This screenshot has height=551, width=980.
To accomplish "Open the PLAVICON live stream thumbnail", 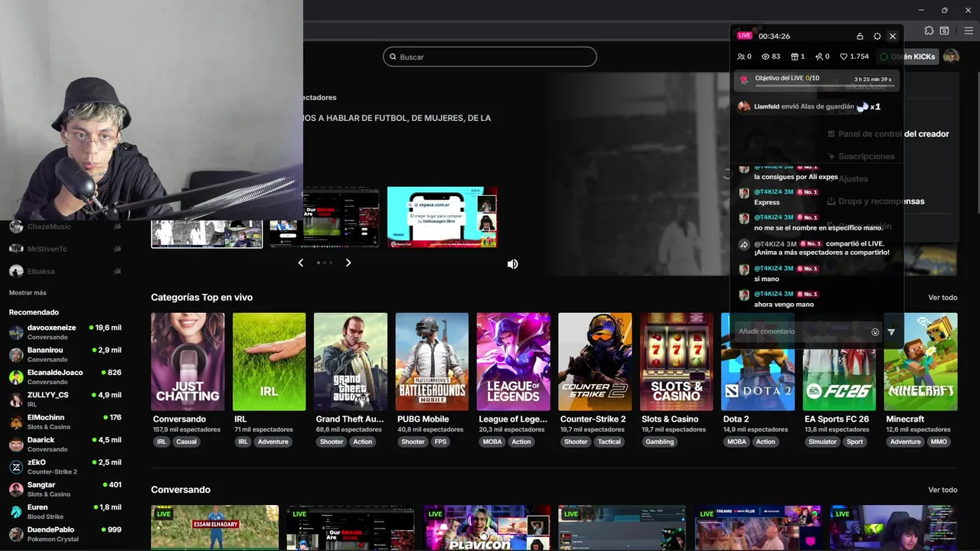I will pyautogui.click(x=487, y=527).
